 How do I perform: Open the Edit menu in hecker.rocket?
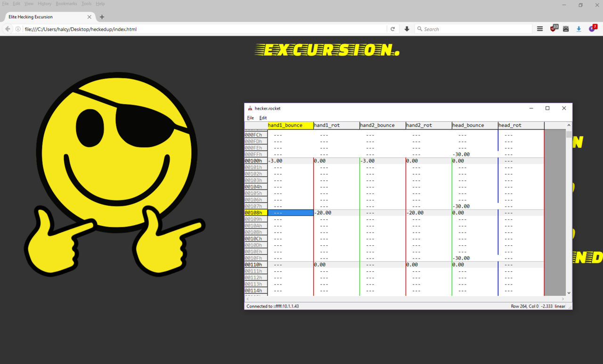point(263,118)
